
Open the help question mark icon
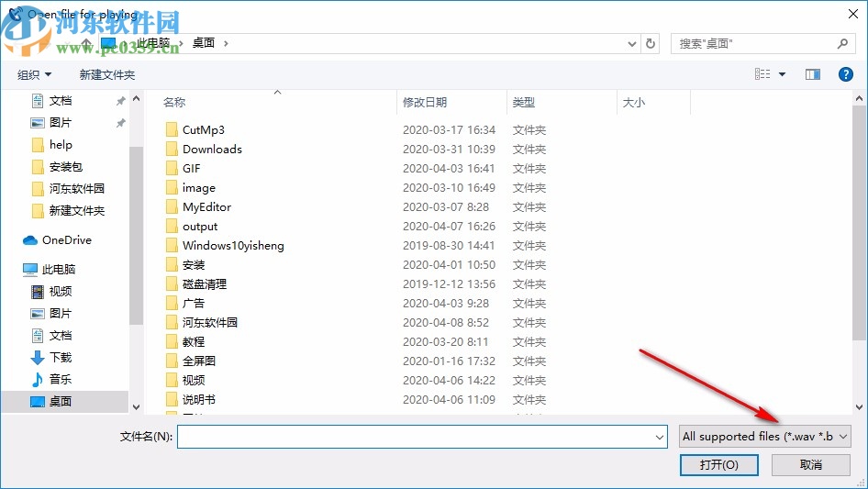(845, 74)
